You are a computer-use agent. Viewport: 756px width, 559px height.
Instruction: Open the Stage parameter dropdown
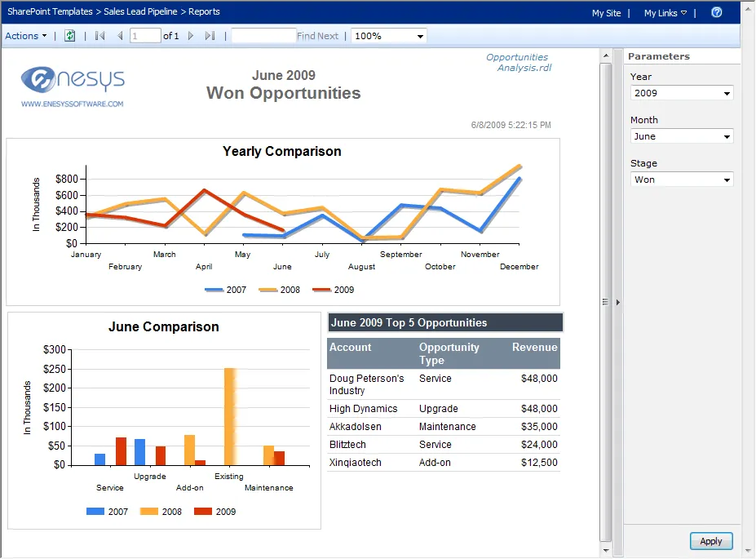[728, 179]
